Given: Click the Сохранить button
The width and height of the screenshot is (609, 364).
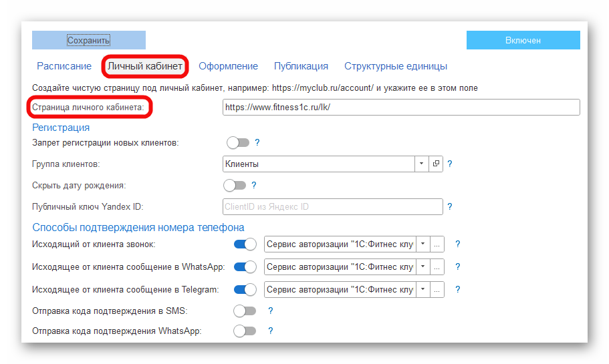Looking at the screenshot, I should [x=88, y=40].
